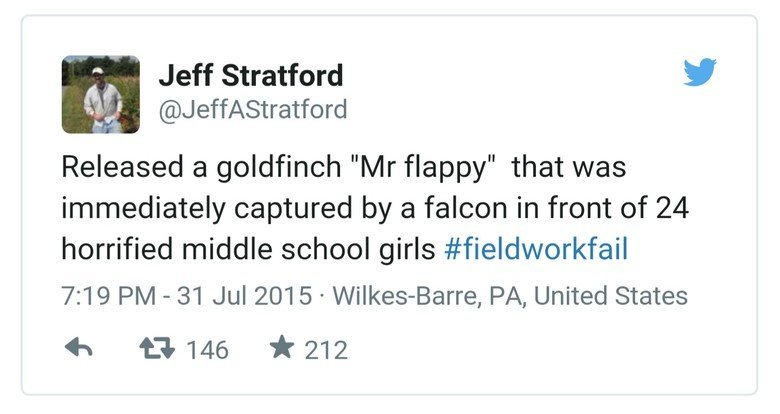
Task: Click the Twitter bird logo
Action: (702, 74)
